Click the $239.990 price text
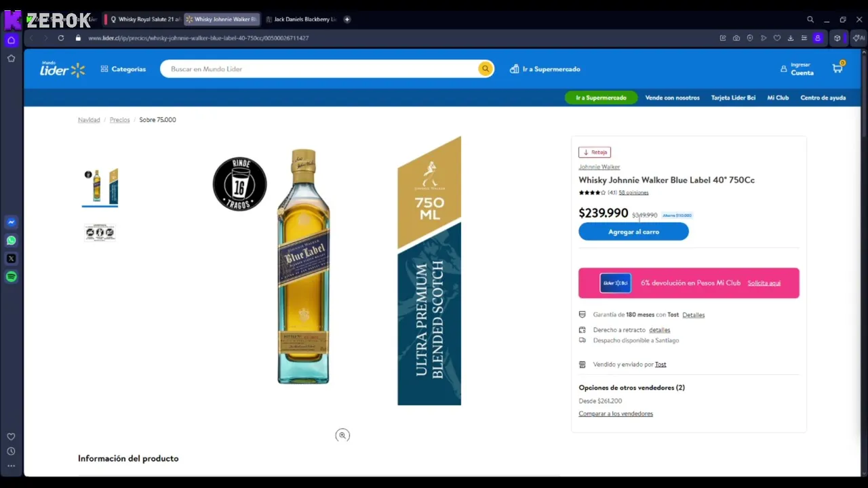 (x=604, y=213)
